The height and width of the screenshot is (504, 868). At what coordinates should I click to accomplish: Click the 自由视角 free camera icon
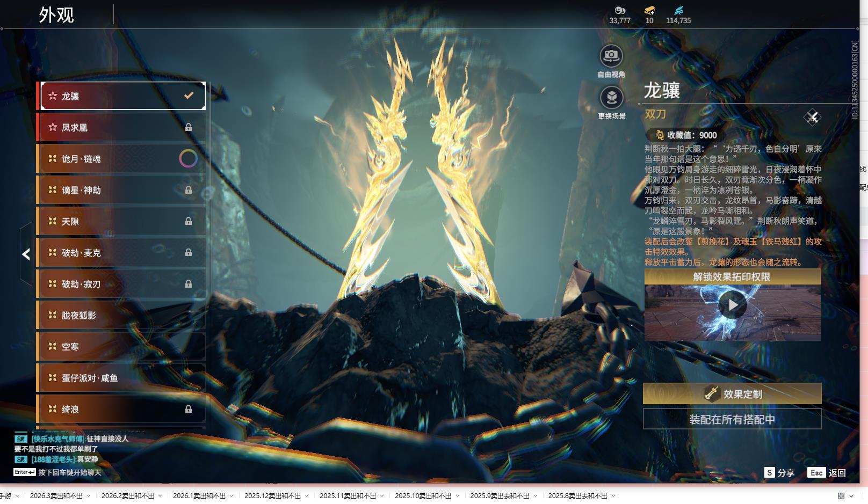click(x=611, y=56)
